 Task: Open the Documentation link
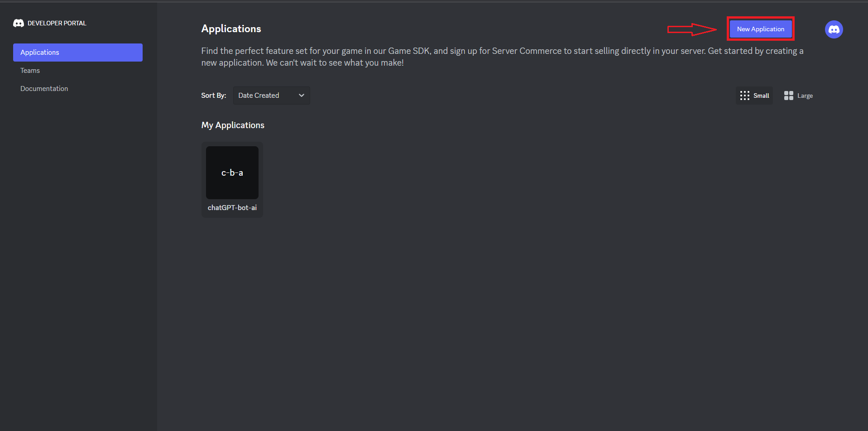[44, 88]
